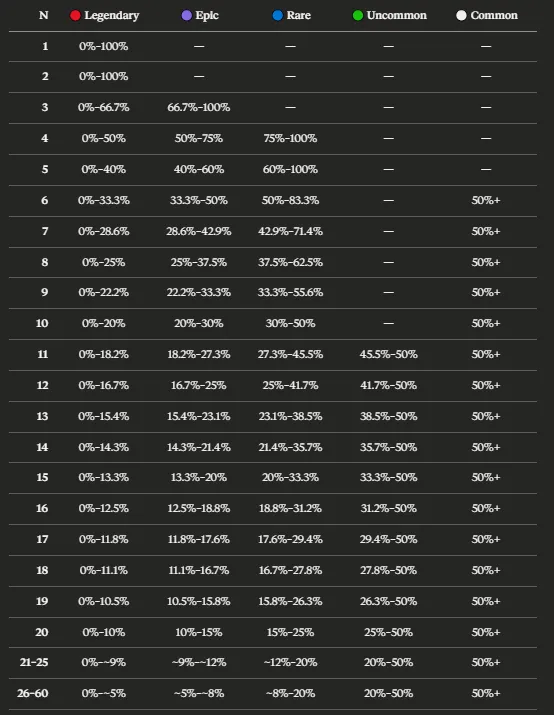Click the 18.8%-31.2% Rare cell
The image size is (554, 715).
click(290, 508)
